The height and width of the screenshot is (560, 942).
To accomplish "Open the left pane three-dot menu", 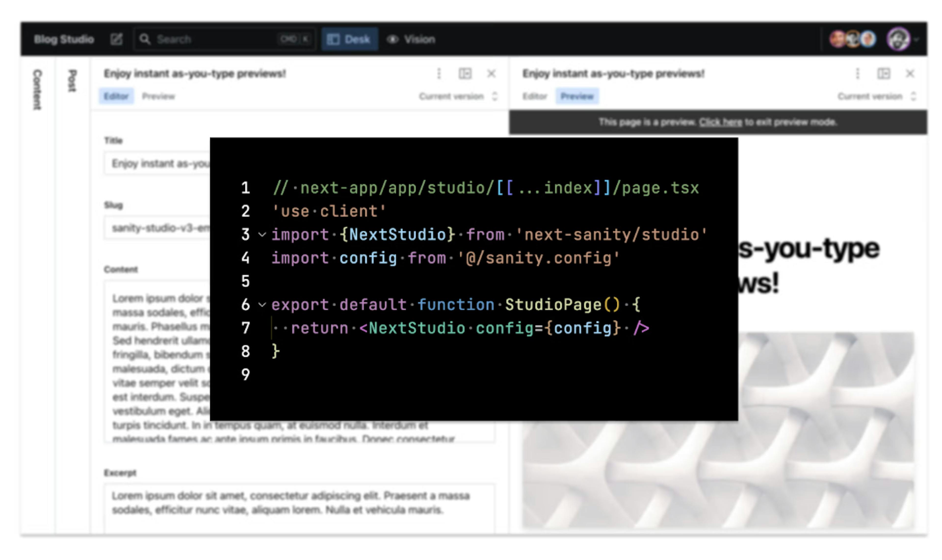I will (439, 74).
